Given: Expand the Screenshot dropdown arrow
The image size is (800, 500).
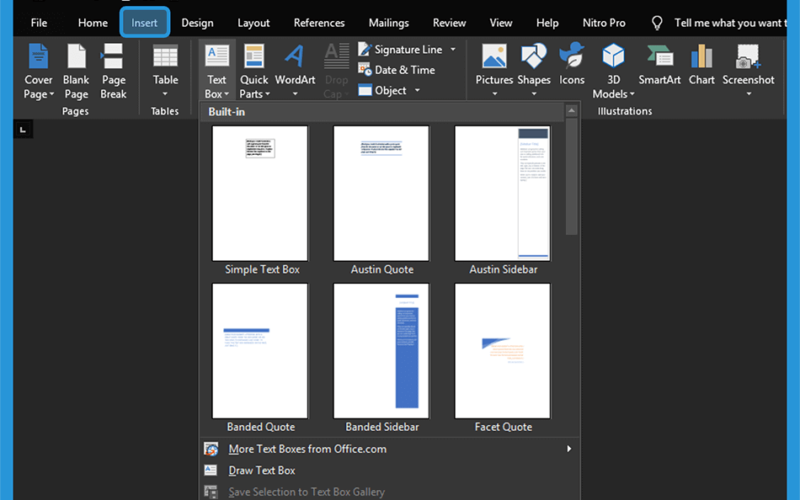Looking at the screenshot, I should pos(748,94).
